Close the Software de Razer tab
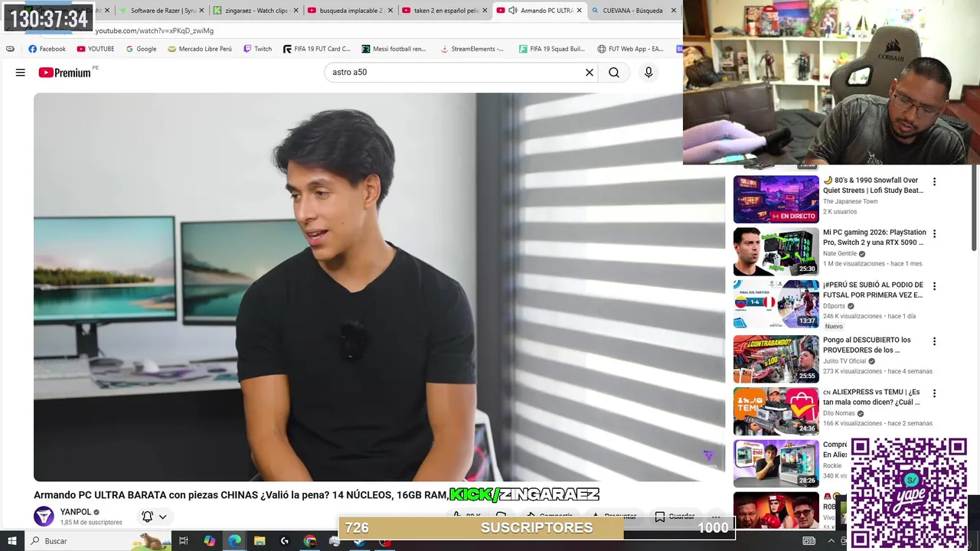 pyautogui.click(x=201, y=11)
